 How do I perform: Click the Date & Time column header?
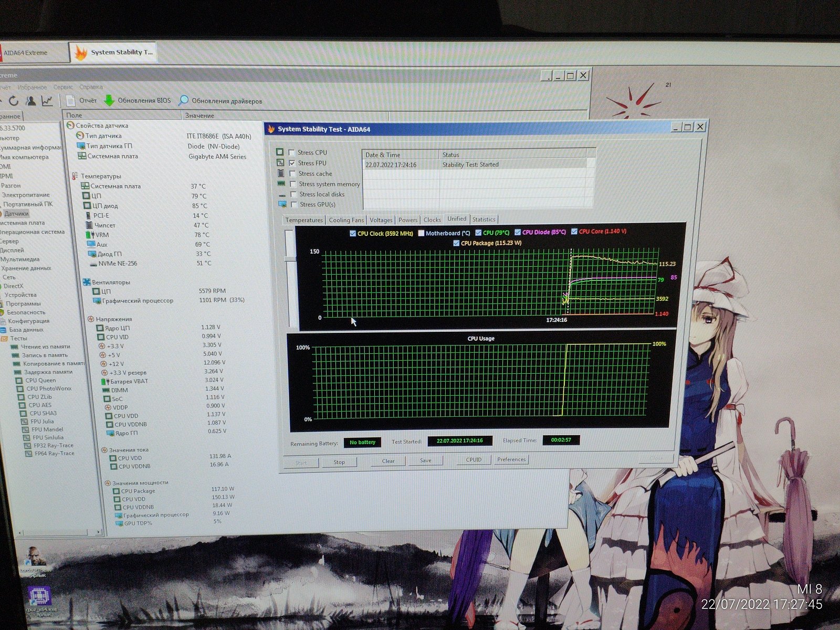tap(401, 155)
